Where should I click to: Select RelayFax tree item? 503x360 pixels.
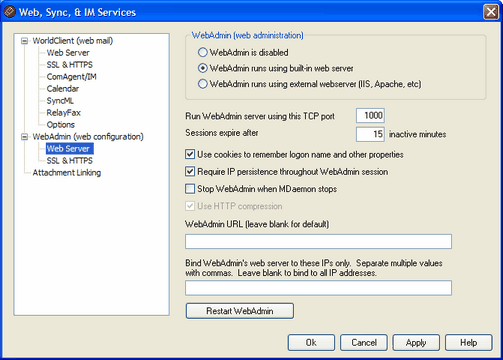click(x=64, y=113)
